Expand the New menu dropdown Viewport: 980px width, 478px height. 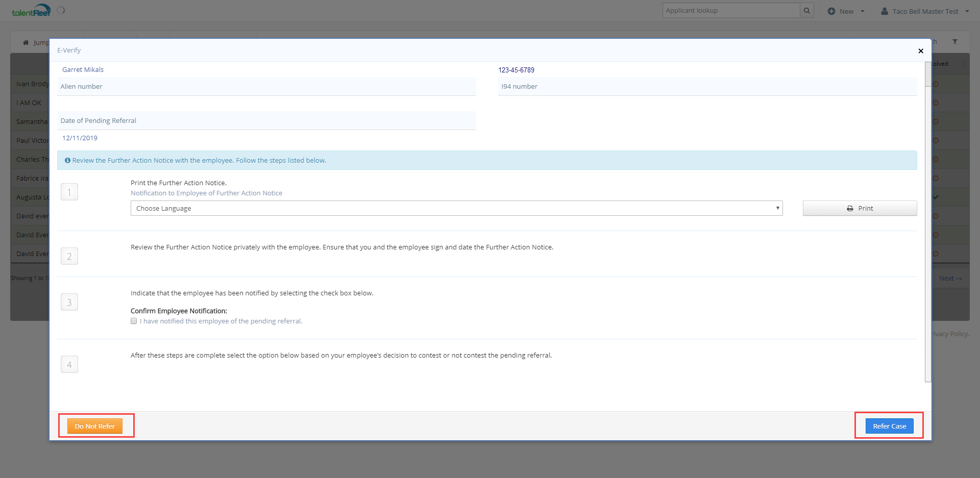tap(863, 11)
